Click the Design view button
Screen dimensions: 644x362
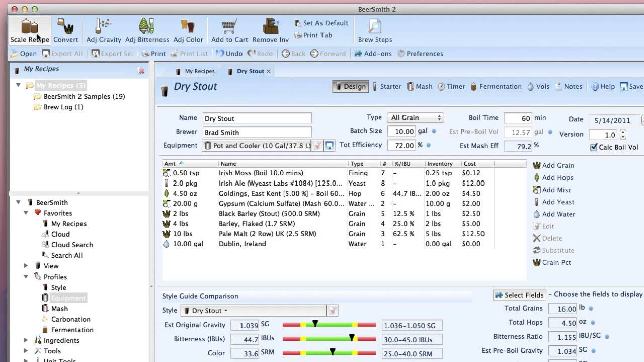coord(350,86)
